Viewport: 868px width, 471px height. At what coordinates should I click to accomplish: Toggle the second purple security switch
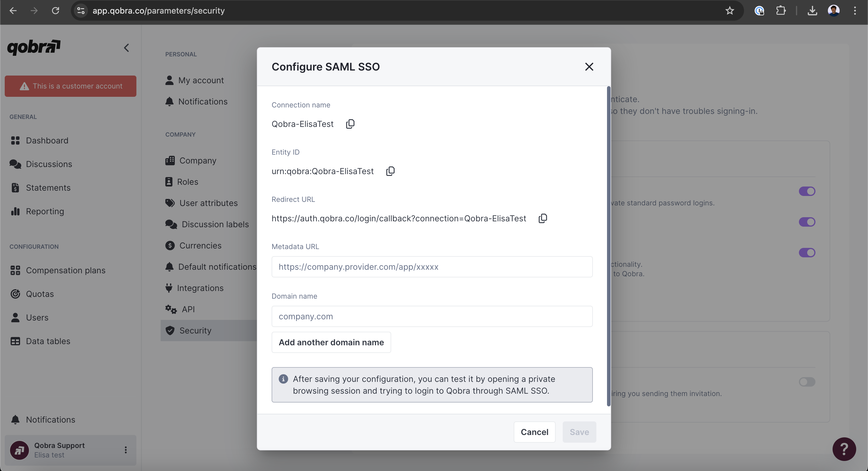click(807, 222)
